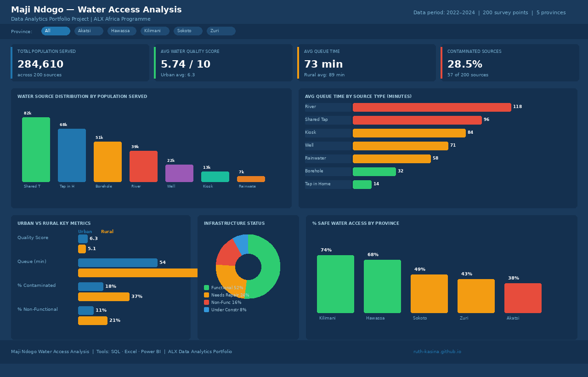588x377 pixels.
Task: Click the blue Under Constr 8% legend swatch
Action: point(206,309)
